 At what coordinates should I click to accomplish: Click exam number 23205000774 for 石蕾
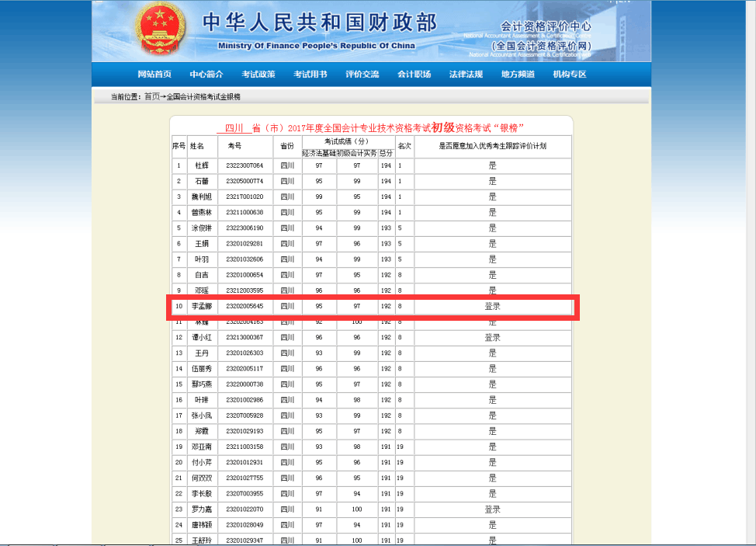click(x=244, y=181)
